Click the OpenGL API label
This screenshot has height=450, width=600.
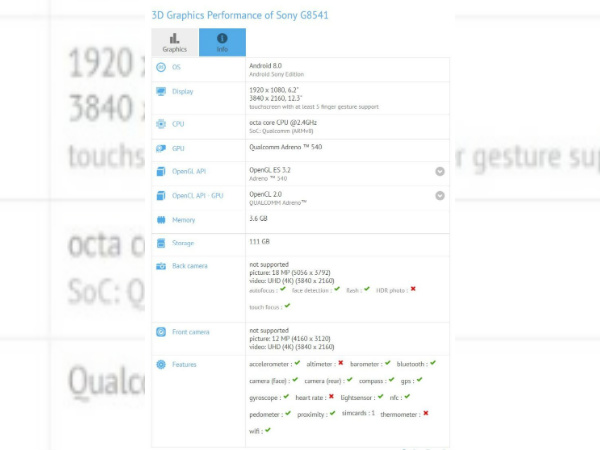[x=189, y=171]
